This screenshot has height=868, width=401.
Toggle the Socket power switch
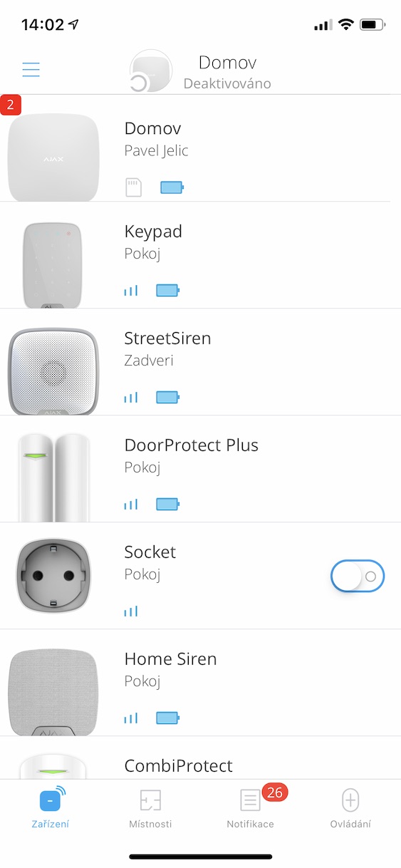[x=358, y=576]
